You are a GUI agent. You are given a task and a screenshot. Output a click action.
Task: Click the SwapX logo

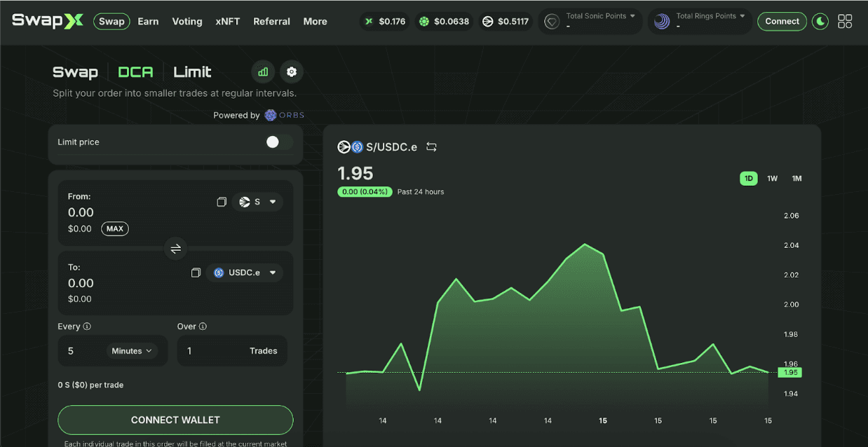(48, 21)
